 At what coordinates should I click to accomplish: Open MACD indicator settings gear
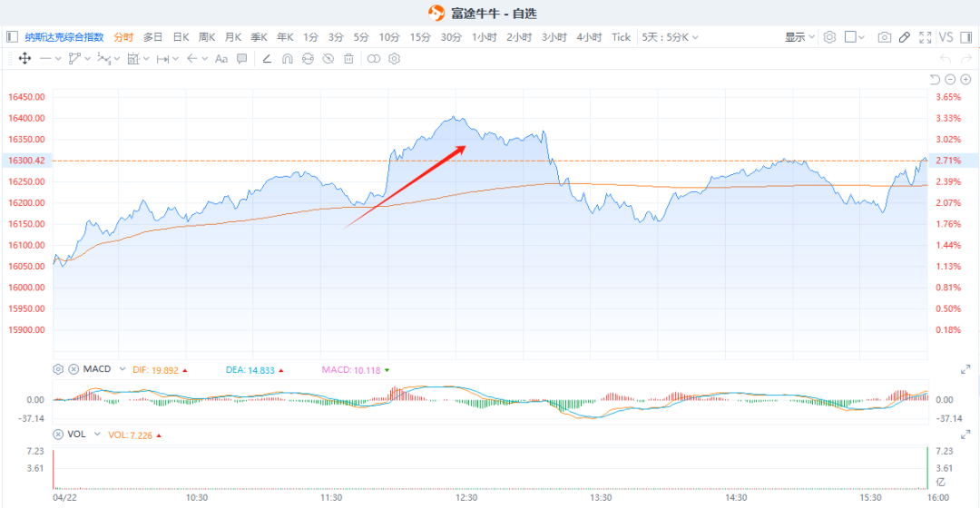pos(58,369)
